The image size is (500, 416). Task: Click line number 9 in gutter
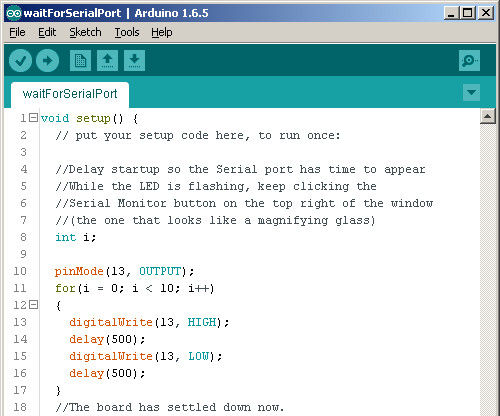pyautogui.click(x=23, y=254)
